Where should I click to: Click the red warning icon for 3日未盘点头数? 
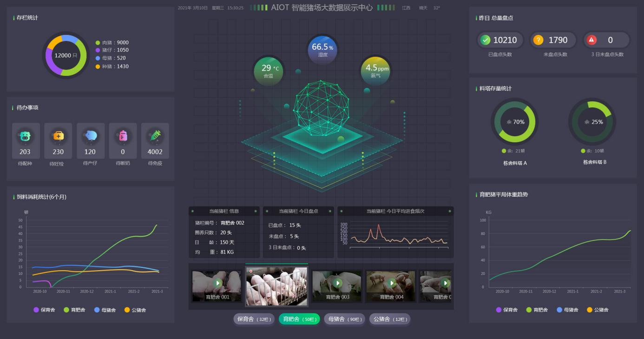pyautogui.click(x=591, y=40)
